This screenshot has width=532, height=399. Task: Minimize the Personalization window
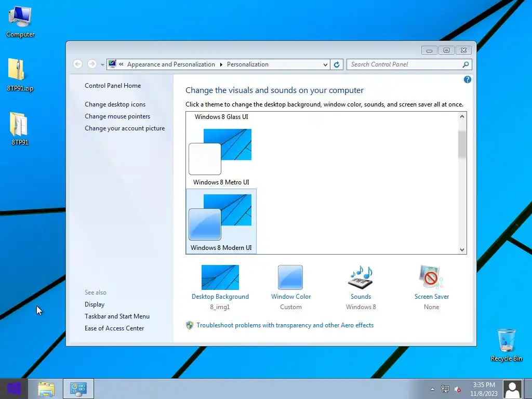click(429, 50)
